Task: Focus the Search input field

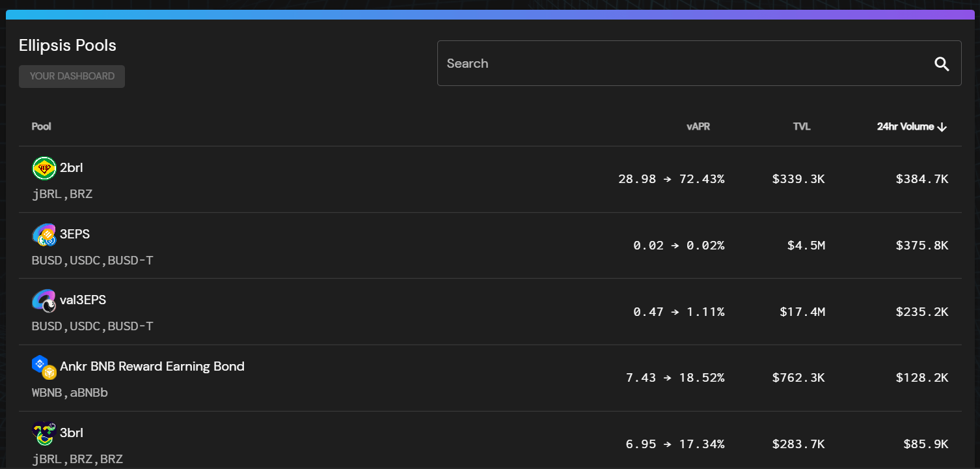Action: click(699, 63)
